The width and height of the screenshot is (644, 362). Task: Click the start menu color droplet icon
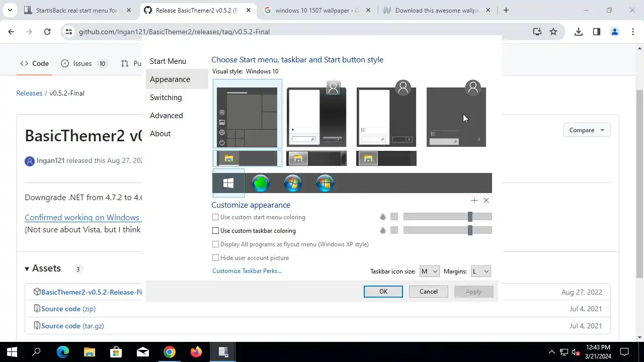pos(383,217)
